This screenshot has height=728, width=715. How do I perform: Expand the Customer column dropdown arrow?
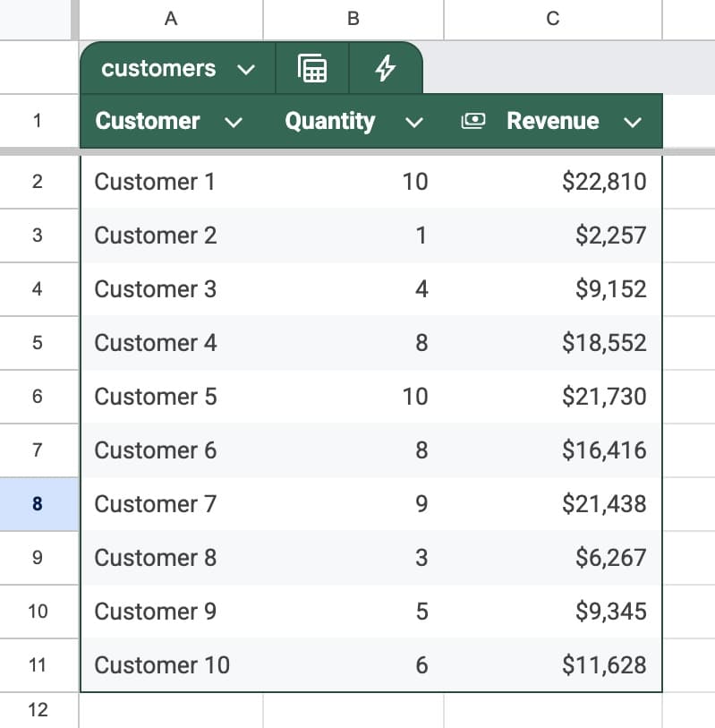tap(234, 123)
